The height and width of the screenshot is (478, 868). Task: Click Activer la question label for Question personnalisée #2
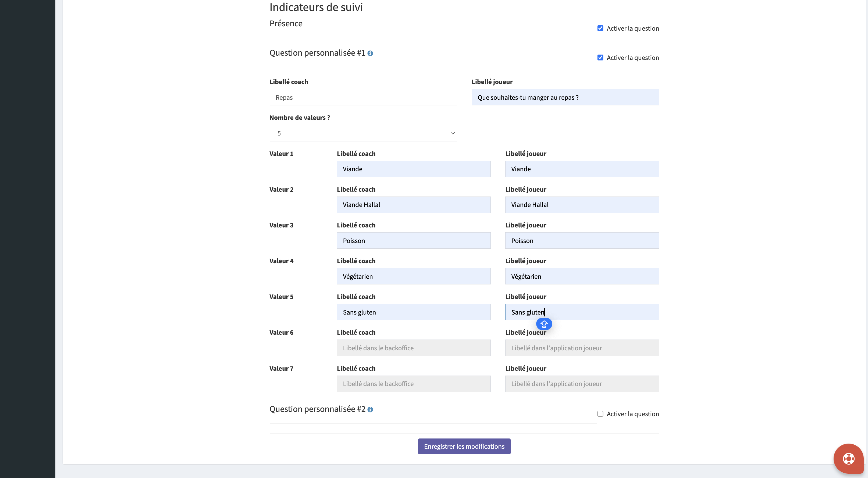pos(632,414)
